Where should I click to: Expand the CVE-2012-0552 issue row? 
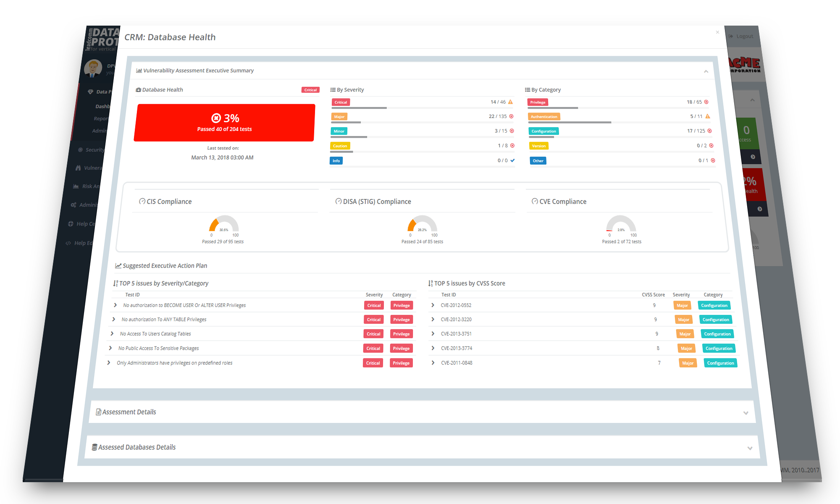pyautogui.click(x=433, y=305)
